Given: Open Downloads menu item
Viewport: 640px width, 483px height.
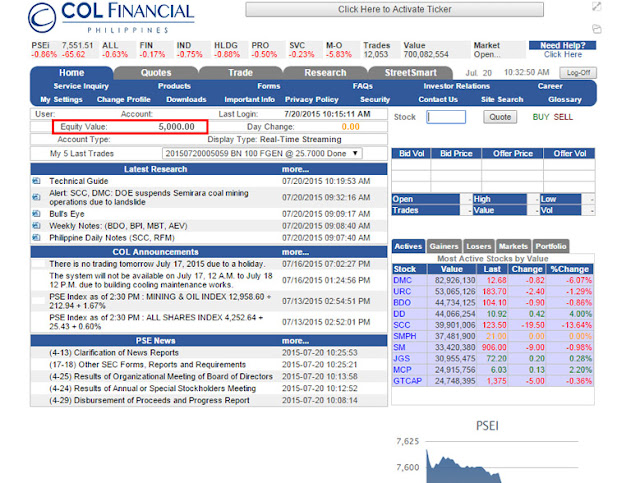Looking at the screenshot, I should [186, 100].
